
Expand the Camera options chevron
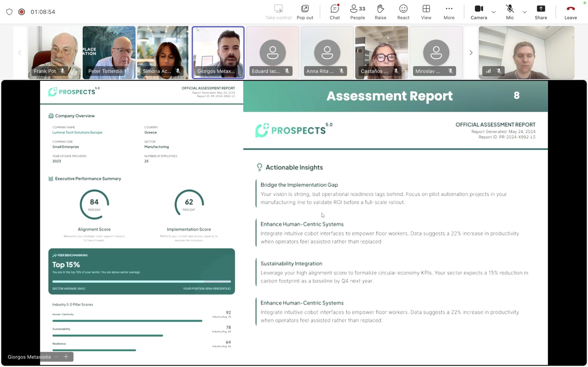pyautogui.click(x=493, y=12)
